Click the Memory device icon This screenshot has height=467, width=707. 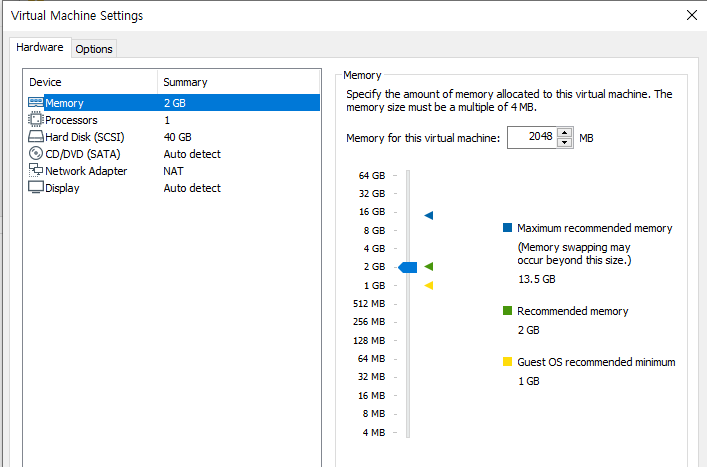[36, 103]
